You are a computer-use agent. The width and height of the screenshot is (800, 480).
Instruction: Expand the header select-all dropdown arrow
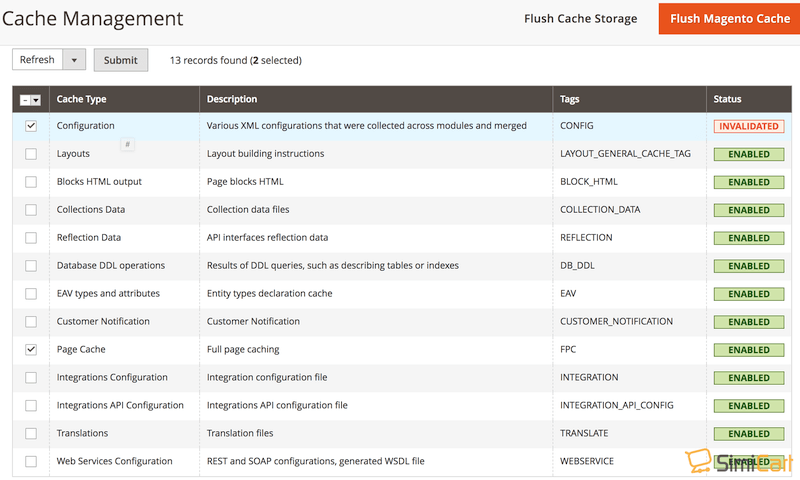(x=37, y=100)
